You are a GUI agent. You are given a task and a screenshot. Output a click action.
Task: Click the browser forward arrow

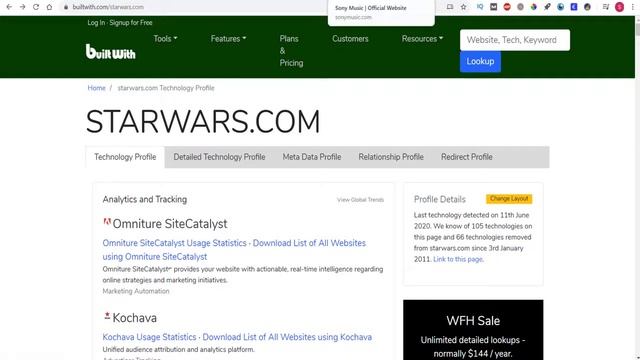22,7
